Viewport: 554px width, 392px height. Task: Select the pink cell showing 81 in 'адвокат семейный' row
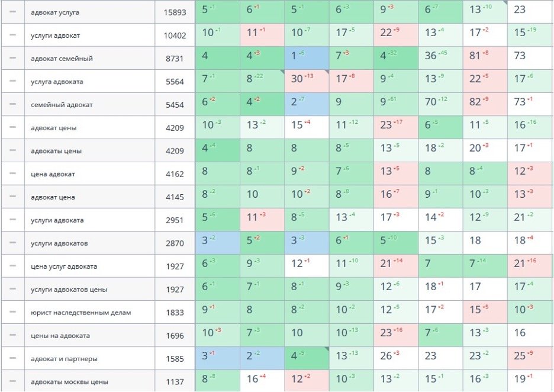click(x=485, y=58)
